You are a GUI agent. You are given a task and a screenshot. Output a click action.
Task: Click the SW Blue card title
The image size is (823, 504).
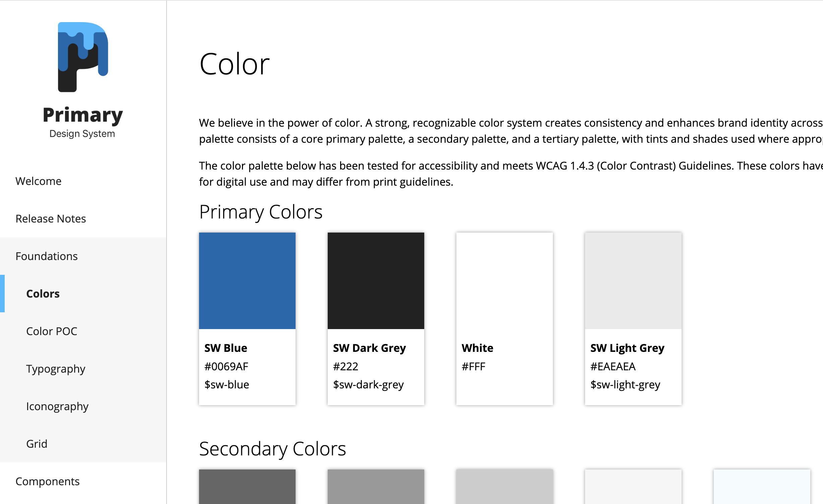[x=226, y=348]
